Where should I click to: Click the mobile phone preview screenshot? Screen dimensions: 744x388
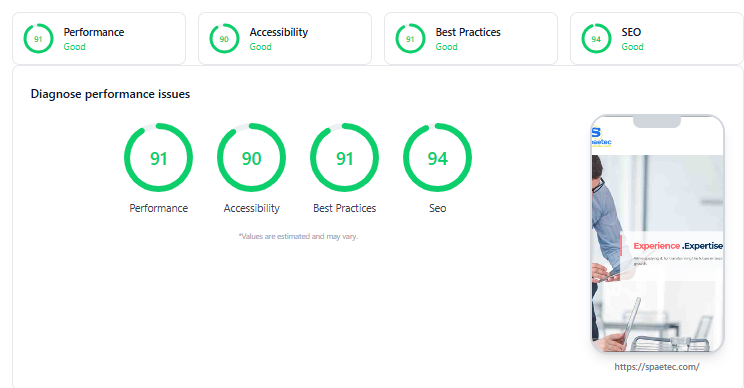(658, 233)
